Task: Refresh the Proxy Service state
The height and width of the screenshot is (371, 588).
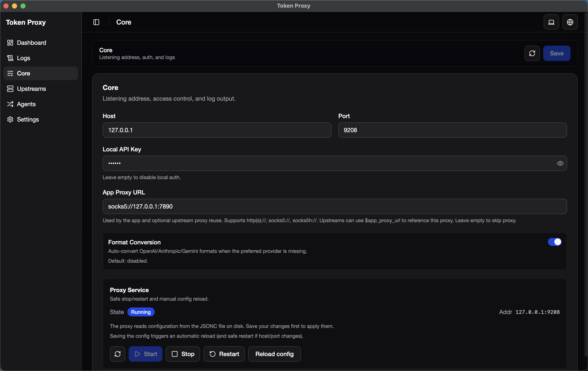Action: point(117,354)
